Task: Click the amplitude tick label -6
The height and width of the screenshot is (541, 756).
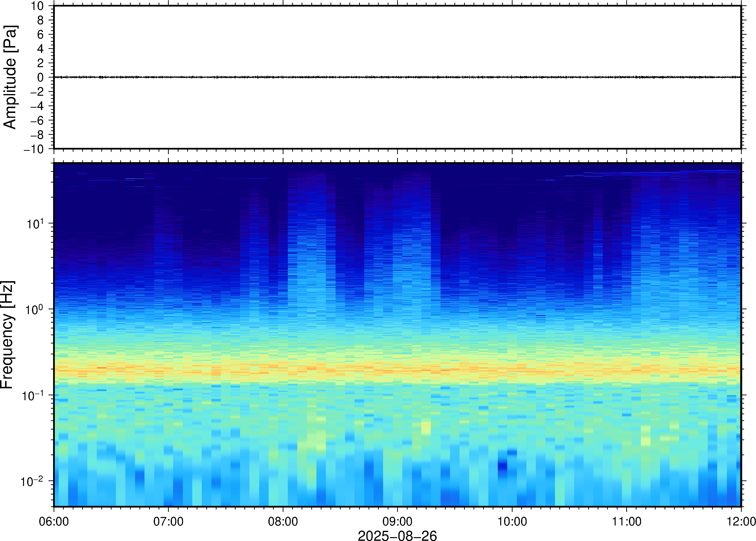Action: pos(37,120)
